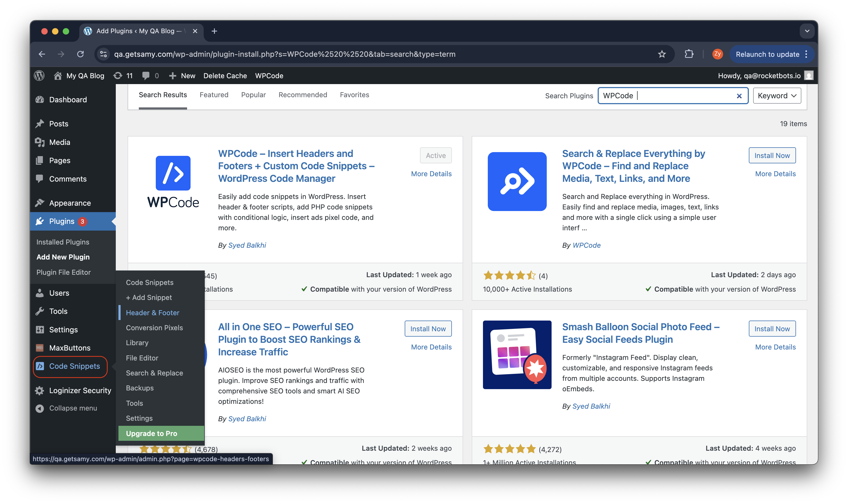The image size is (848, 504).
Task: Bookmark page with the star icon
Action: pyautogui.click(x=661, y=54)
